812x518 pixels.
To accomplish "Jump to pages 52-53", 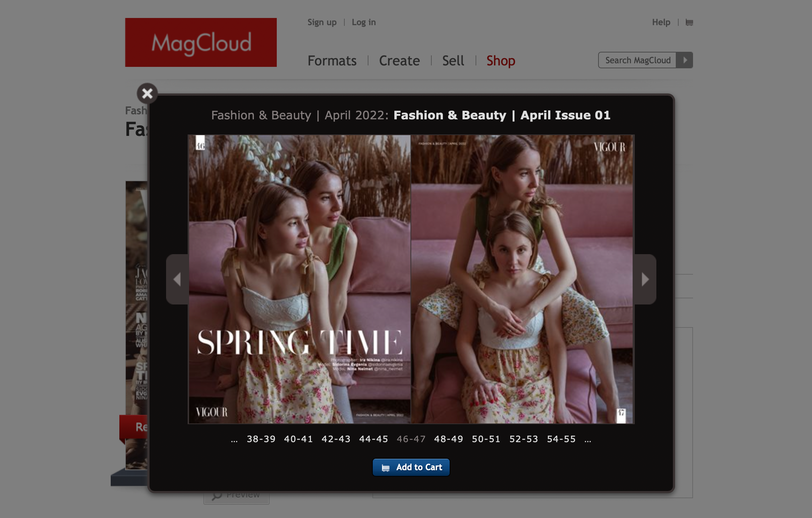I will (524, 439).
